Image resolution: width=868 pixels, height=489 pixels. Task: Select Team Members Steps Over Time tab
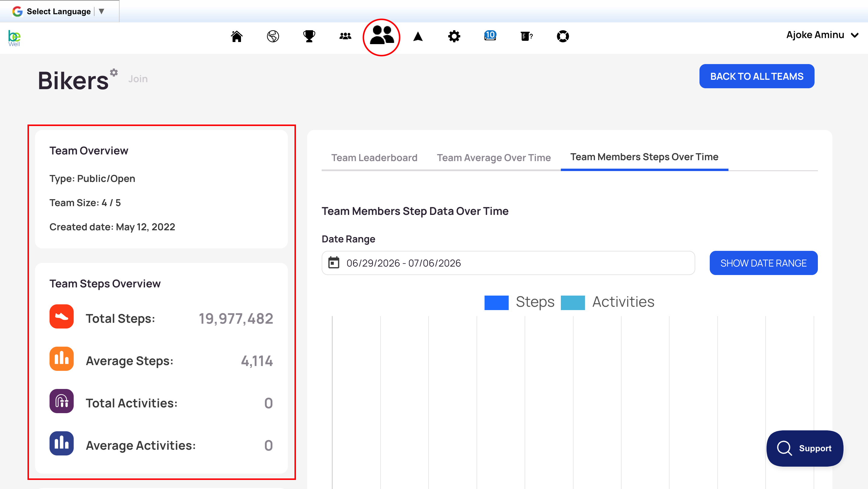644,157
